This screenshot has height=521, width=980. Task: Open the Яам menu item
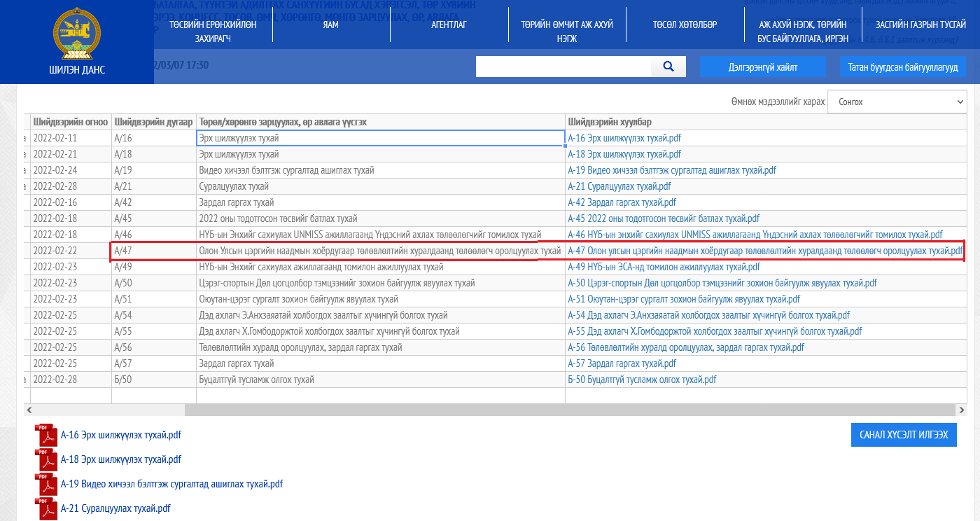pos(331,25)
